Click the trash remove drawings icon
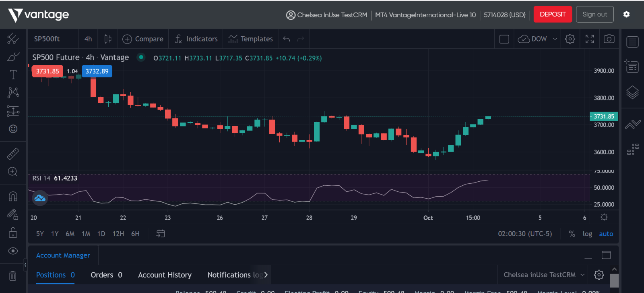644x293 pixels. [13, 276]
